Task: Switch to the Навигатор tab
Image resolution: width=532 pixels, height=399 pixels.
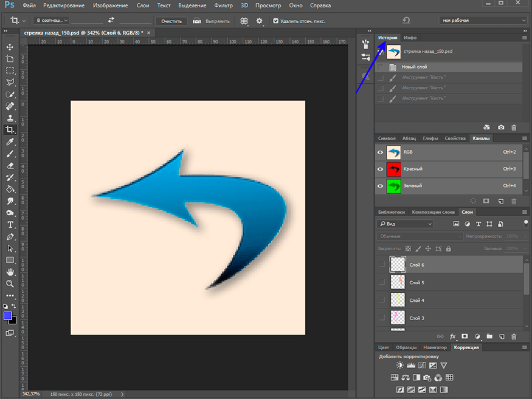Action: point(434,347)
